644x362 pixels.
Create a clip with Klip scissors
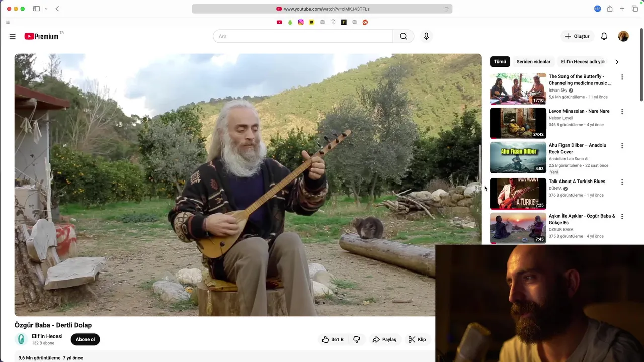click(x=417, y=339)
